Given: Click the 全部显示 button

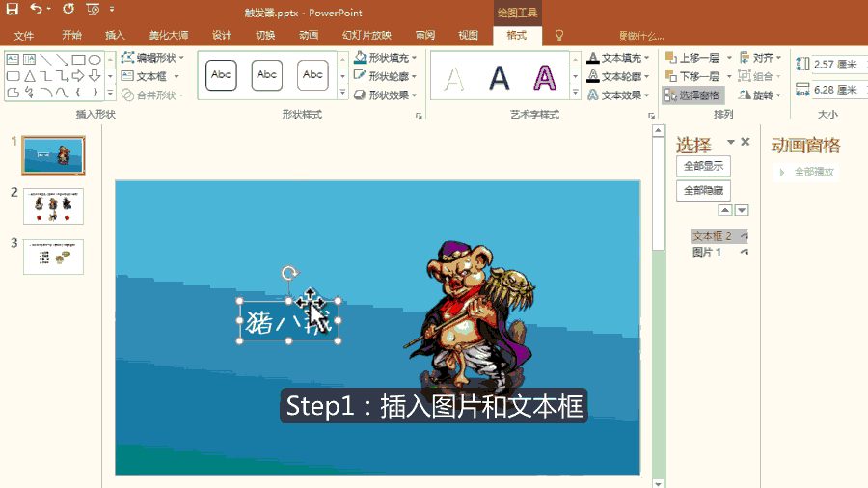Looking at the screenshot, I should click(704, 166).
